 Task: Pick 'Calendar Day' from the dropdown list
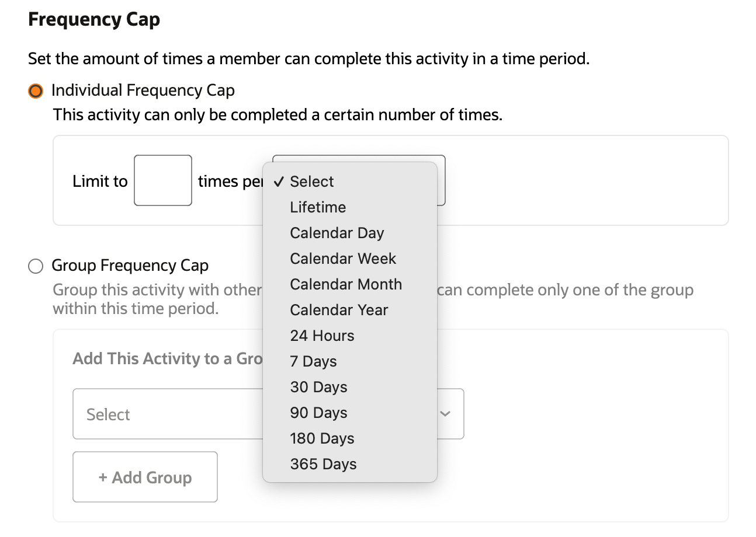[x=337, y=233]
